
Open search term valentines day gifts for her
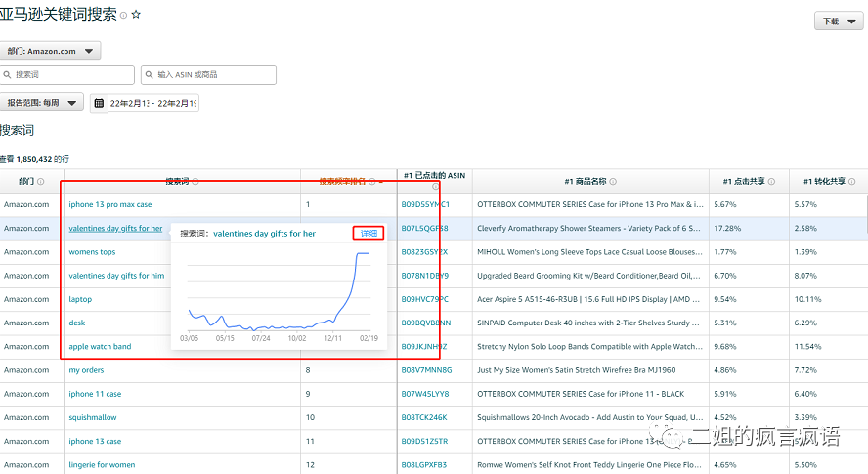[x=115, y=228]
